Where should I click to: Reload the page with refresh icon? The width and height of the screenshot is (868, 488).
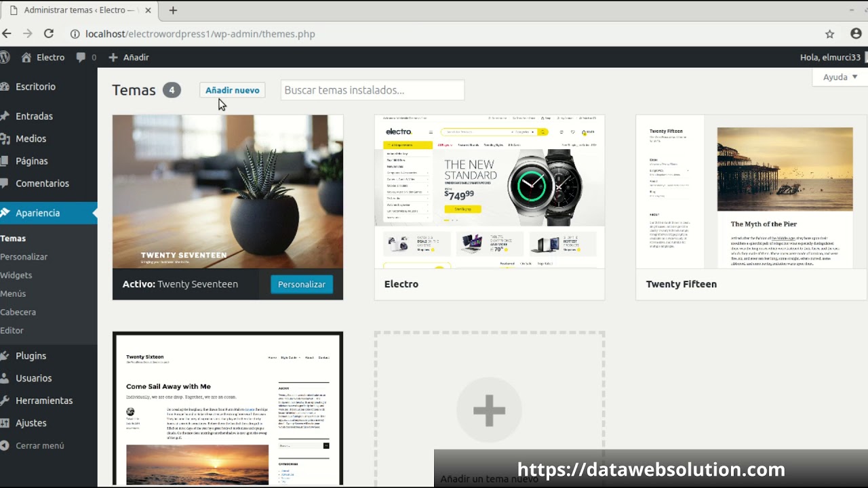click(49, 33)
